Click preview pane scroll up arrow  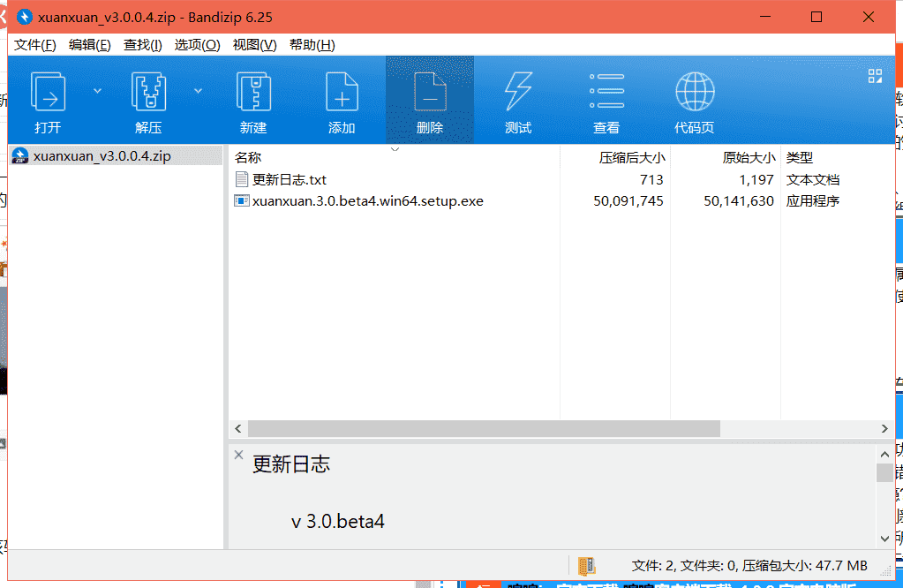(884, 455)
